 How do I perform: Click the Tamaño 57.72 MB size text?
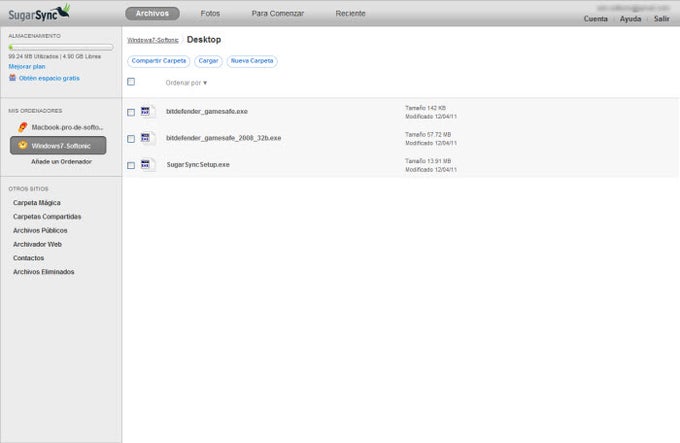pos(428,134)
